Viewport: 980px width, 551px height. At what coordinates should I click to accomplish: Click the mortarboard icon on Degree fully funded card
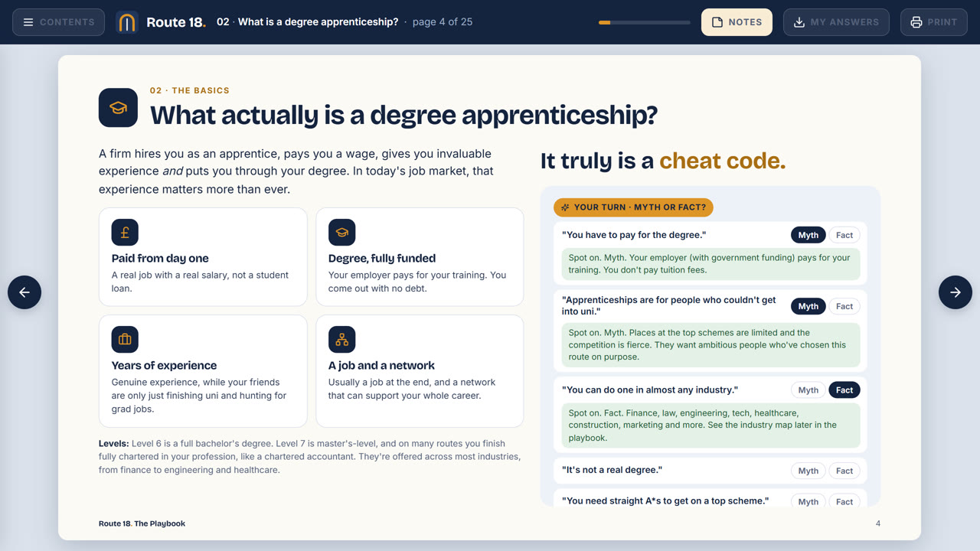(341, 232)
